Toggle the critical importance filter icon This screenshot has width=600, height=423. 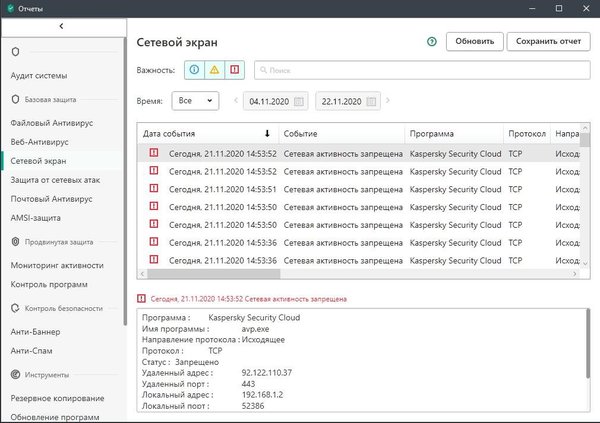tap(234, 70)
